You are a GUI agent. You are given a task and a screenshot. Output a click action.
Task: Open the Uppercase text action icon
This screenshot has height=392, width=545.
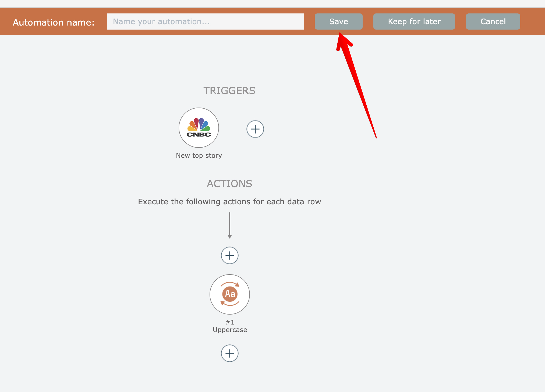pyautogui.click(x=229, y=294)
